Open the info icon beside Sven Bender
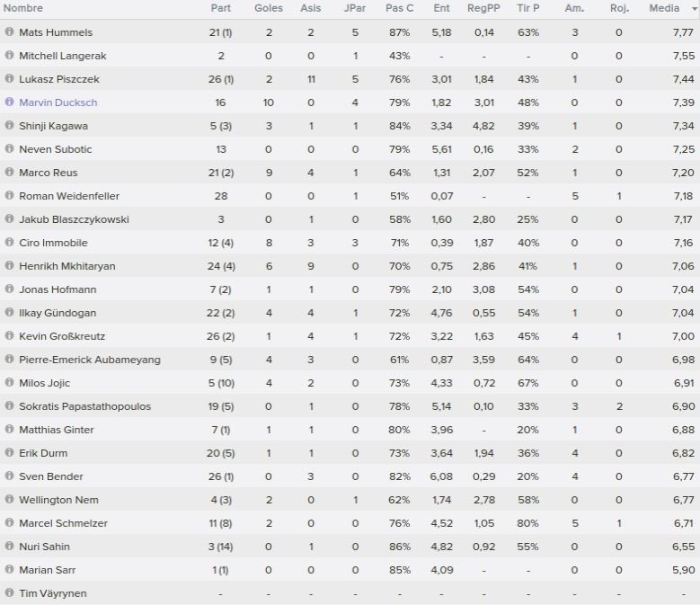The height and width of the screenshot is (605, 700). click(x=9, y=476)
